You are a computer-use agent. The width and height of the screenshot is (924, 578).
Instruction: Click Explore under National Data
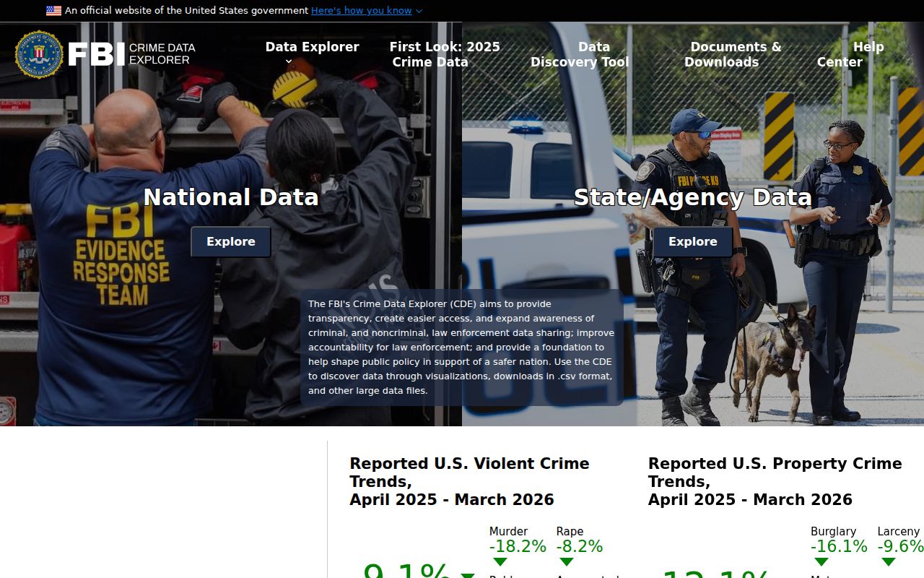point(231,241)
